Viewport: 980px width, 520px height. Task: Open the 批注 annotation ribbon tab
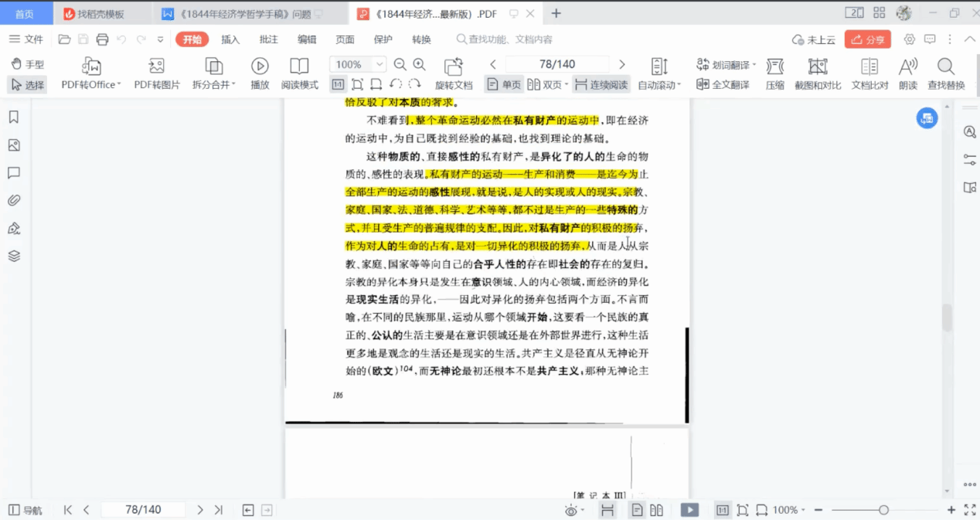[268, 39]
